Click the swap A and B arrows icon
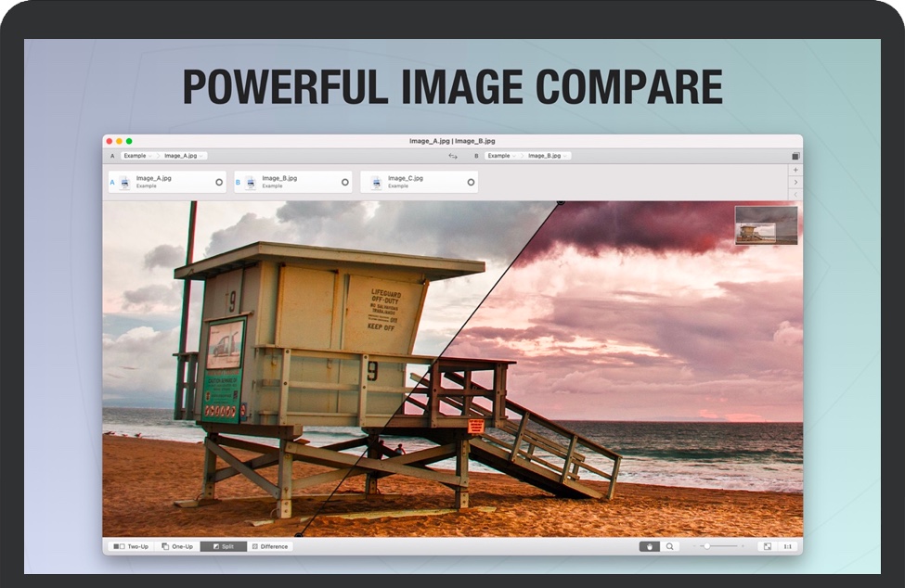905x588 pixels. coord(453,156)
